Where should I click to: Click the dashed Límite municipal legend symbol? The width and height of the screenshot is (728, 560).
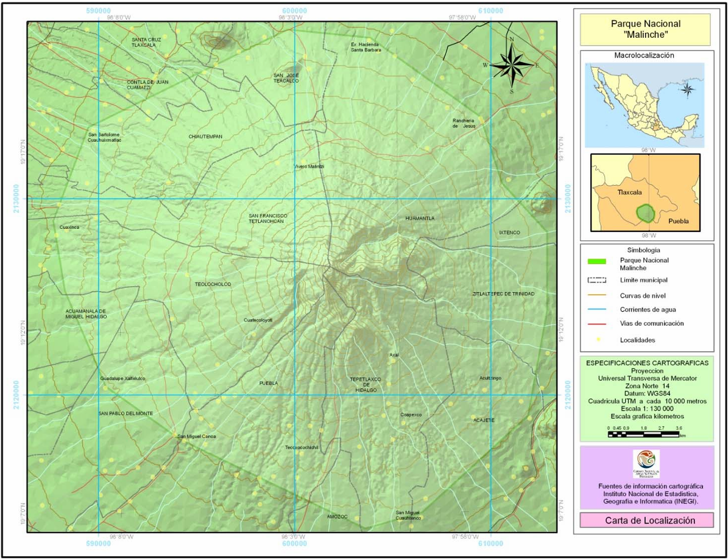pyautogui.click(x=598, y=280)
